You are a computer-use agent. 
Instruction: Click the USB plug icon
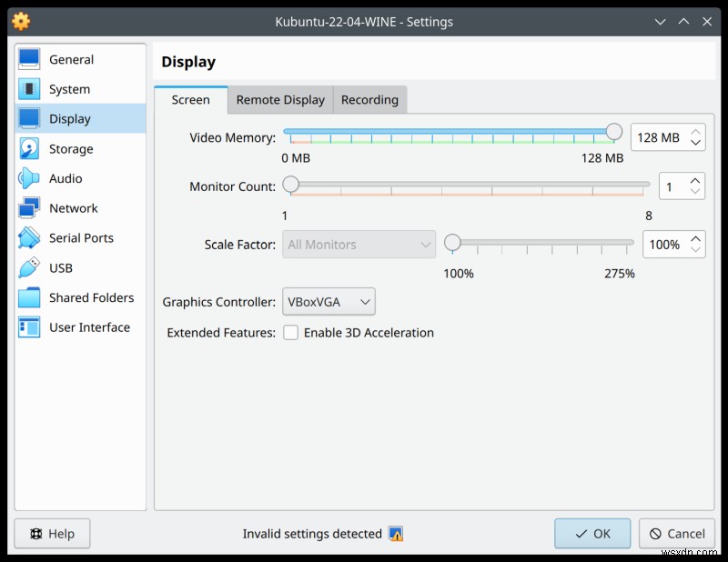pos(29,267)
